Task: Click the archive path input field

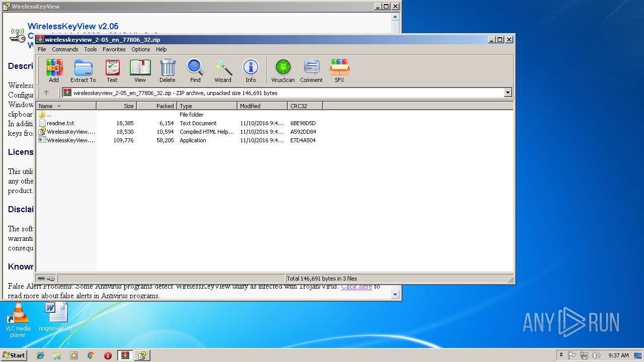Action: [x=287, y=93]
